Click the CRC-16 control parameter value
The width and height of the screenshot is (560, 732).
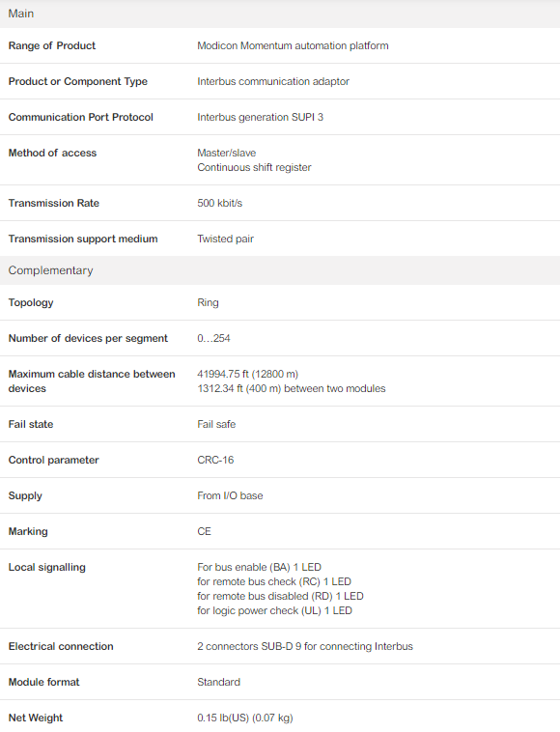click(x=215, y=460)
